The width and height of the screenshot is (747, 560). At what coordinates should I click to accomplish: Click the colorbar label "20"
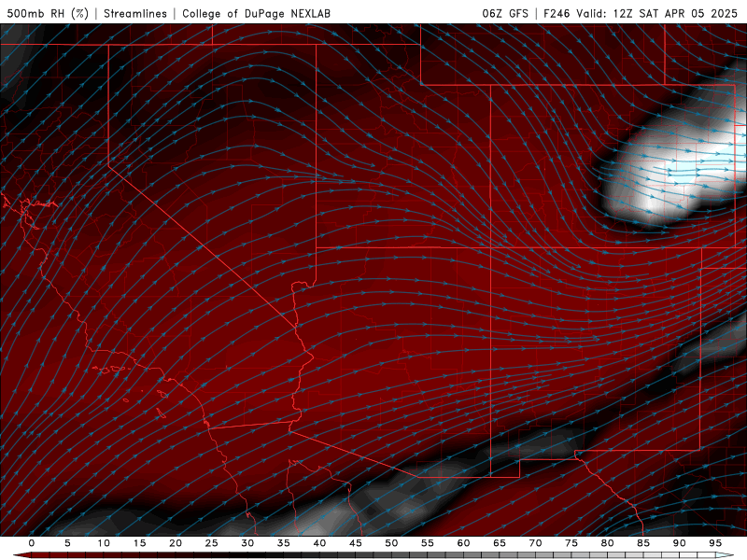coord(176,543)
